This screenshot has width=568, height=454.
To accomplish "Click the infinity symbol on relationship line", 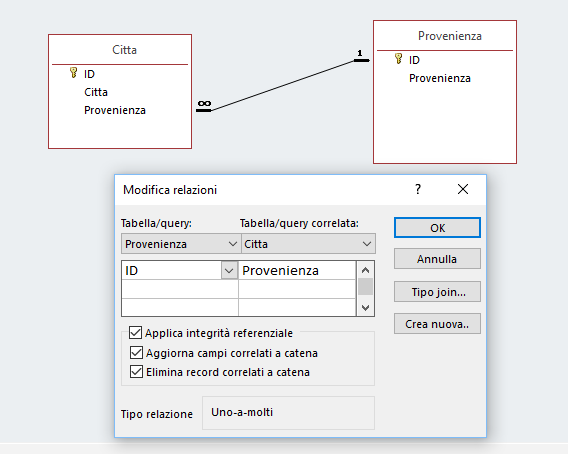I will 204,104.
